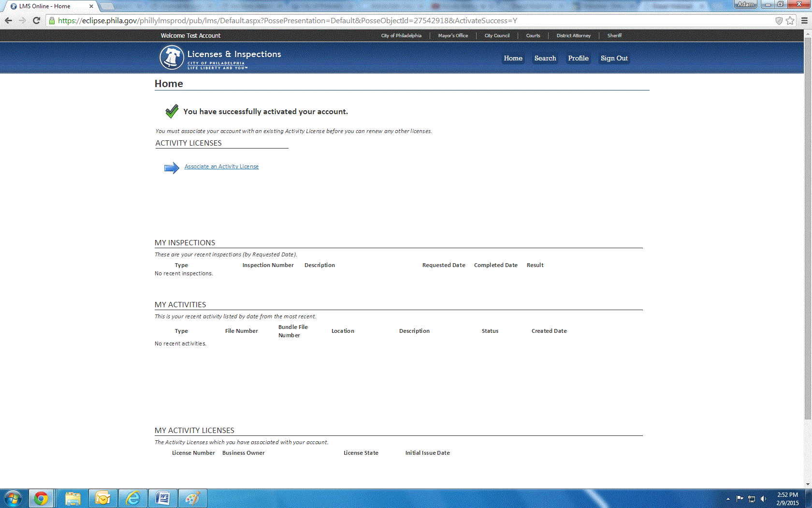Sign Out of the account
This screenshot has height=508, width=812.
pyautogui.click(x=613, y=58)
